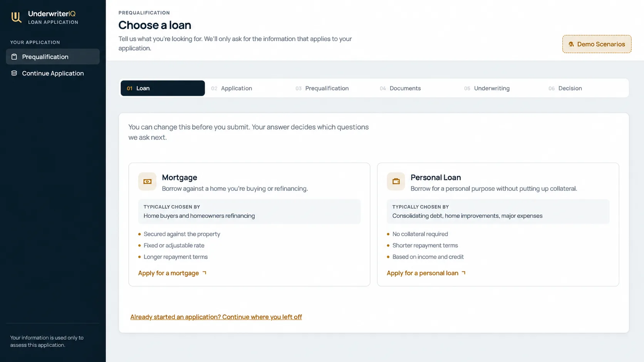
Task: Switch to the 05 Underwriting step
Action: (x=500, y=88)
